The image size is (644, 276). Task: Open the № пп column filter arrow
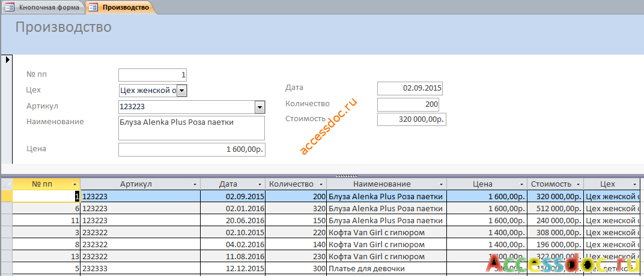[x=74, y=185]
